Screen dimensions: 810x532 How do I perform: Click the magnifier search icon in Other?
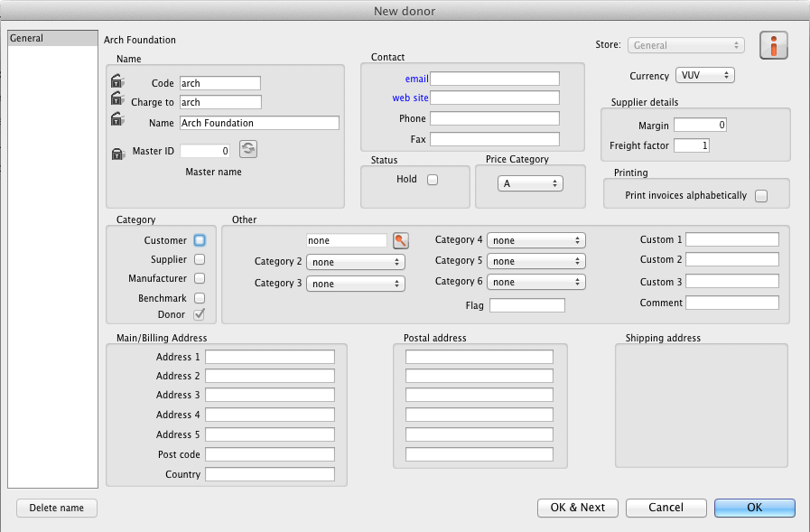pos(400,240)
